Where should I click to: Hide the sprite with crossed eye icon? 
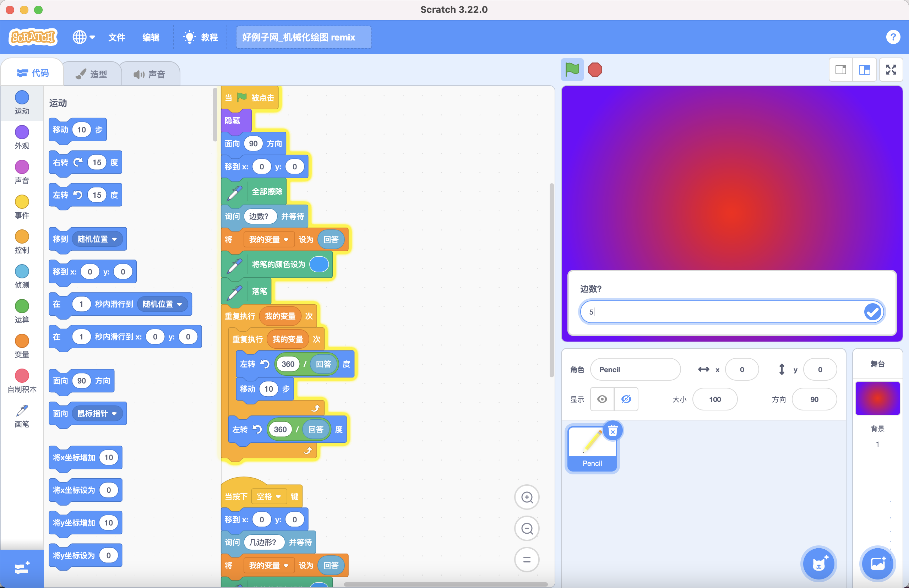coord(626,399)
